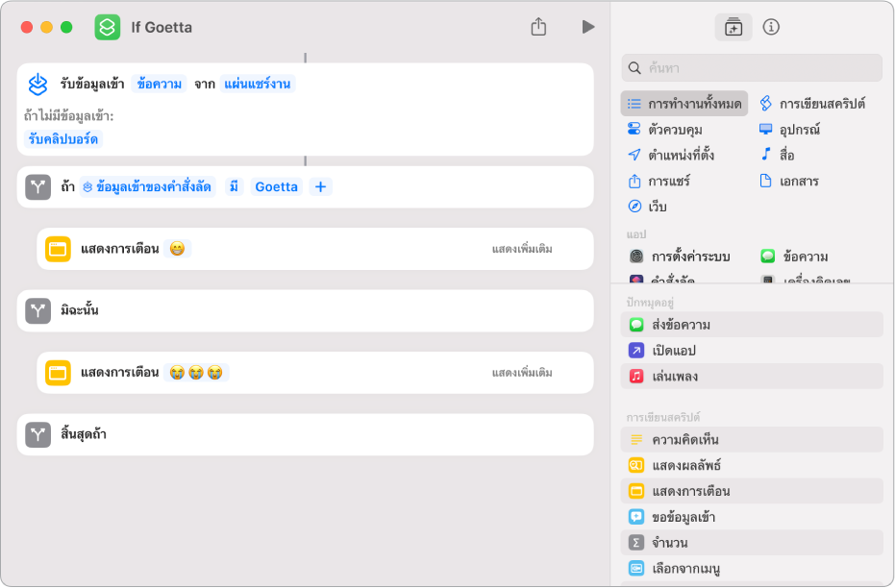This screenshot has height=588, width=895.
Task: Open the action library panel icon
Action: [x=733, y=27]
